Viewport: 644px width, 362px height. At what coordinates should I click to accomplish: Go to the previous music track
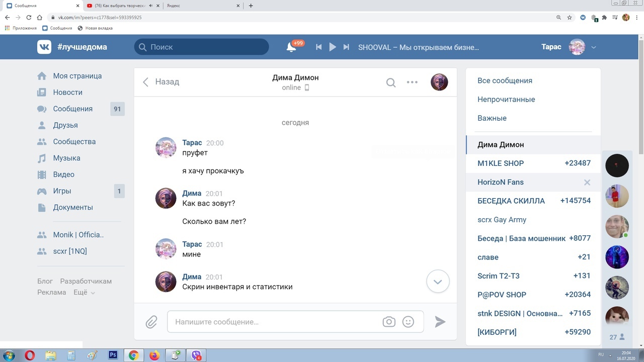[x=318, y=47]
